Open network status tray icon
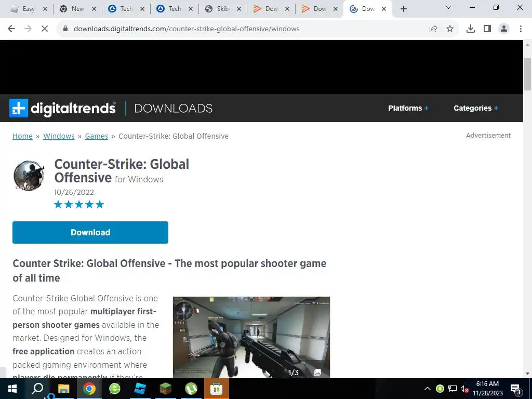 click(453, 389)
